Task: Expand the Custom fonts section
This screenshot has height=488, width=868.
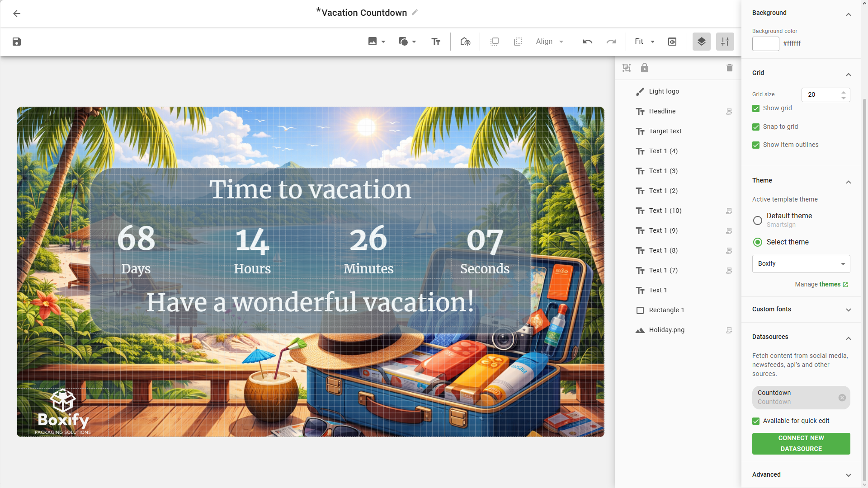Action: point(801,310)
